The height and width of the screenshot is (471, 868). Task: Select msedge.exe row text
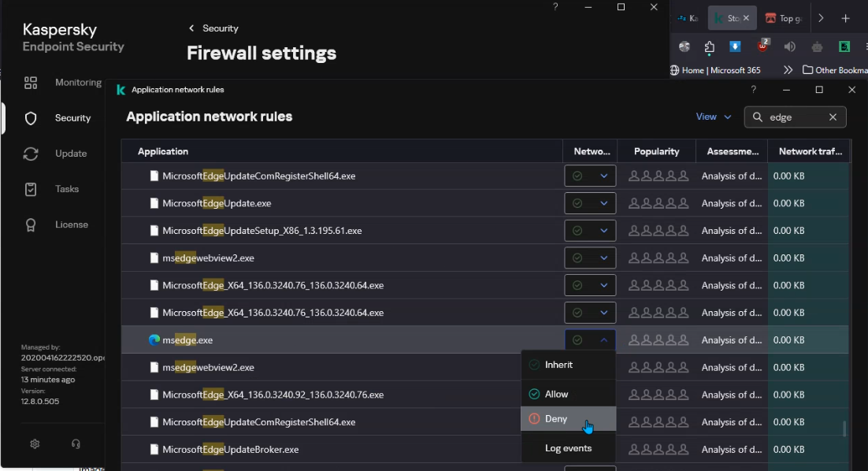click(x=187, y=339)
